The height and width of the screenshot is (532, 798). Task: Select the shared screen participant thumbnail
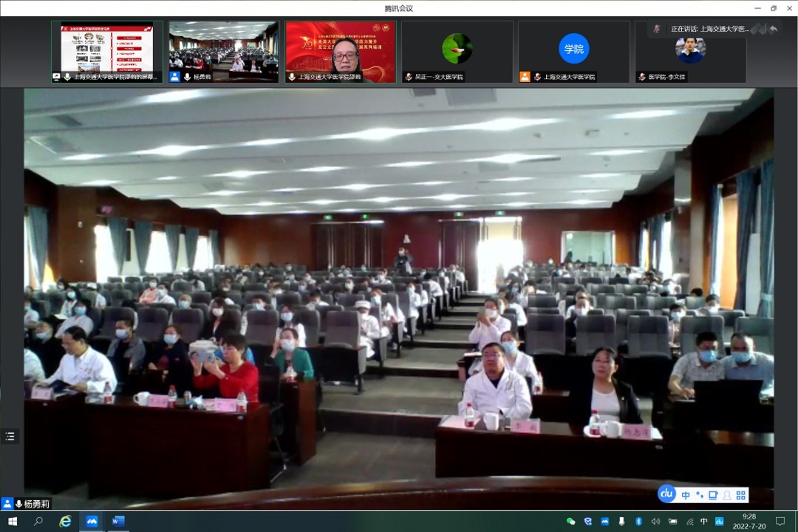[x=107, y=51]
